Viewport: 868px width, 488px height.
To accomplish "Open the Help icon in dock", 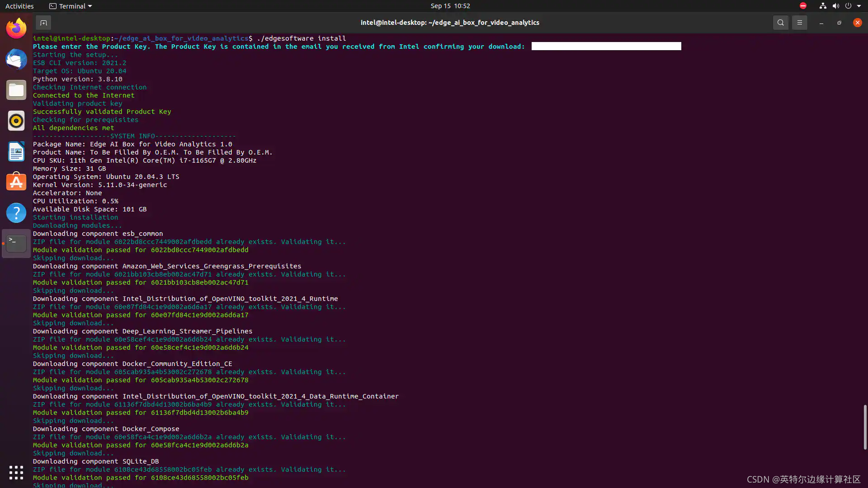I will pyautogui.click(x=16, y=212).
